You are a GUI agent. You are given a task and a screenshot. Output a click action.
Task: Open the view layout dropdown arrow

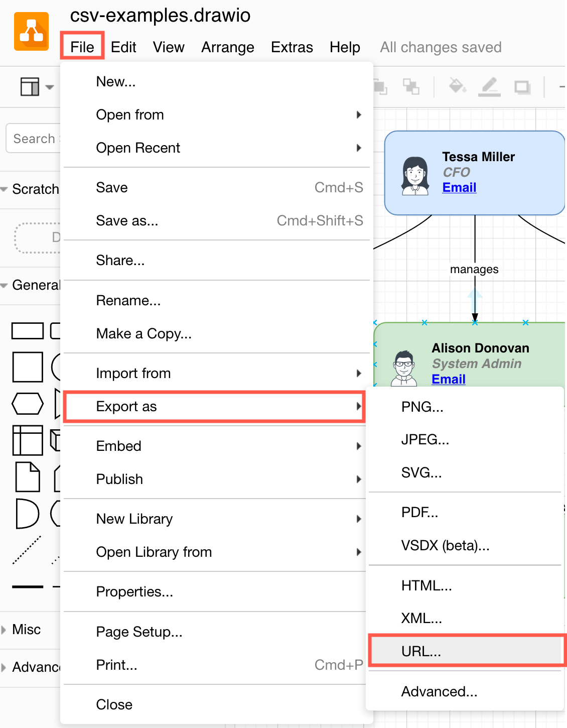tap(49, 86)
